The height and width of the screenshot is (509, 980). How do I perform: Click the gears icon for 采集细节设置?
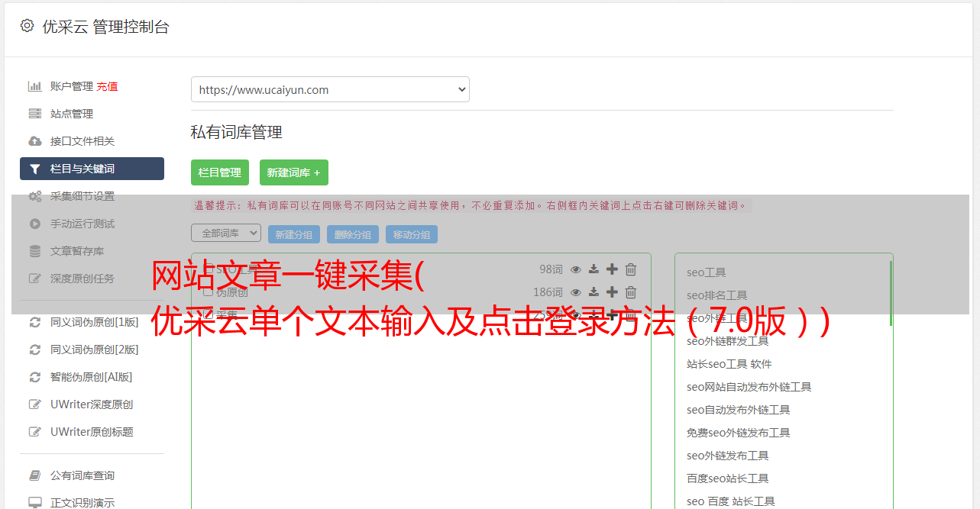point(35,196)
